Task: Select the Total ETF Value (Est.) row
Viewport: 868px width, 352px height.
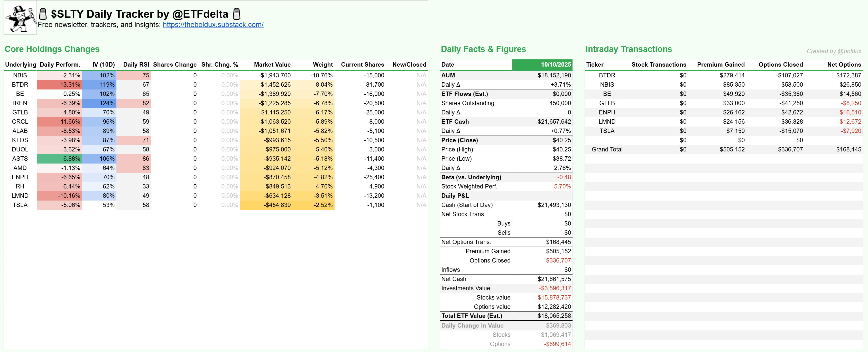Action: 472,316
